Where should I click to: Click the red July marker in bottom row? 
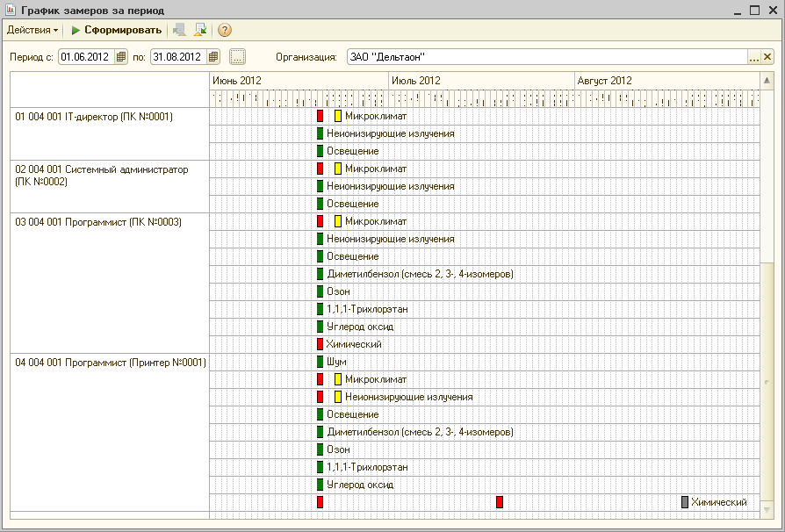pos(499,502)
